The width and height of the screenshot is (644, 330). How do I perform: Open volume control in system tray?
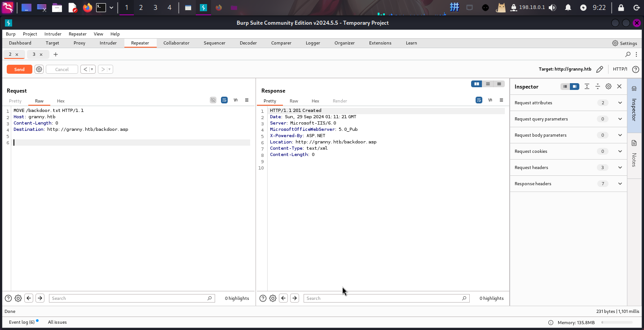pyautogui.click(x=552, y=7)
